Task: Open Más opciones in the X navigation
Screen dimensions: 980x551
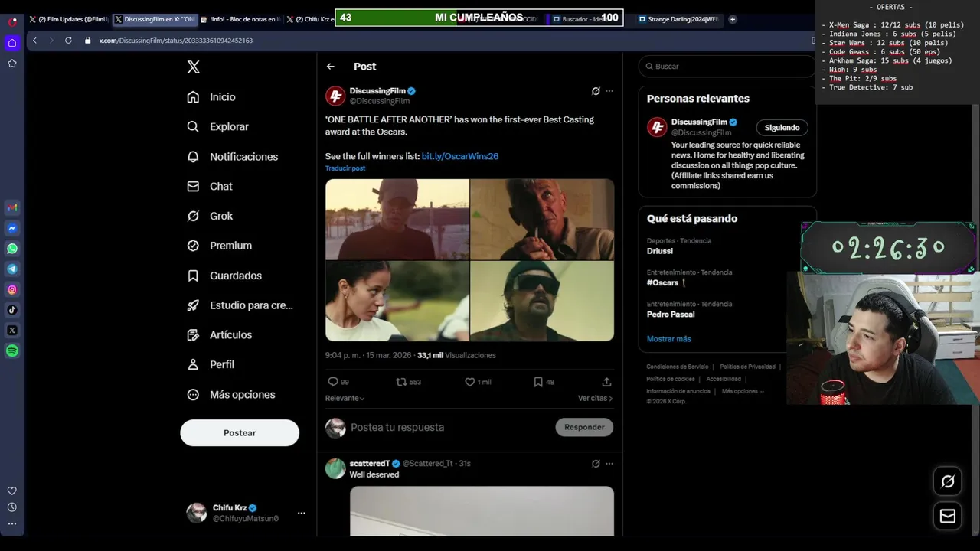Action: [231, 395]
